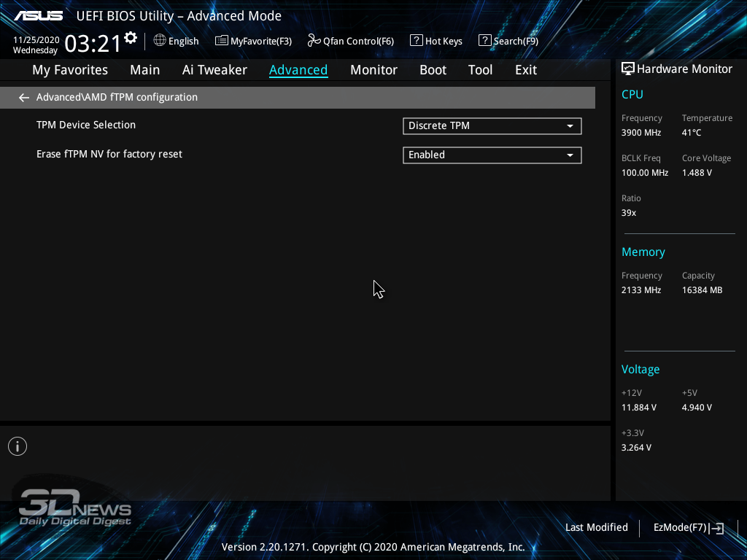This screenshot has height=560, width=747.
Task: Click the CPU frequency value 3900 MHz
Action: click(641, 133)
